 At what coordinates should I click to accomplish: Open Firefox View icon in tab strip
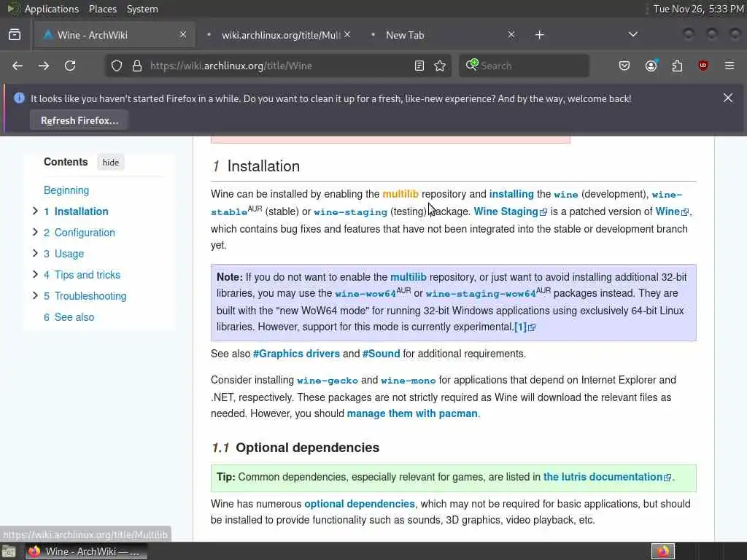(15, 35)
